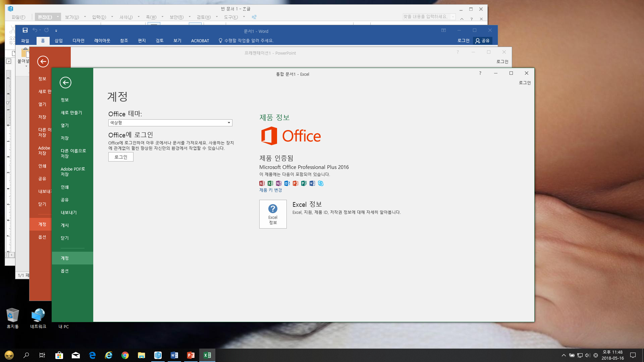Expand the 편집(E) menu arrow in Hangul
This screenshot has width=644, height=362.
coord(58,17)
